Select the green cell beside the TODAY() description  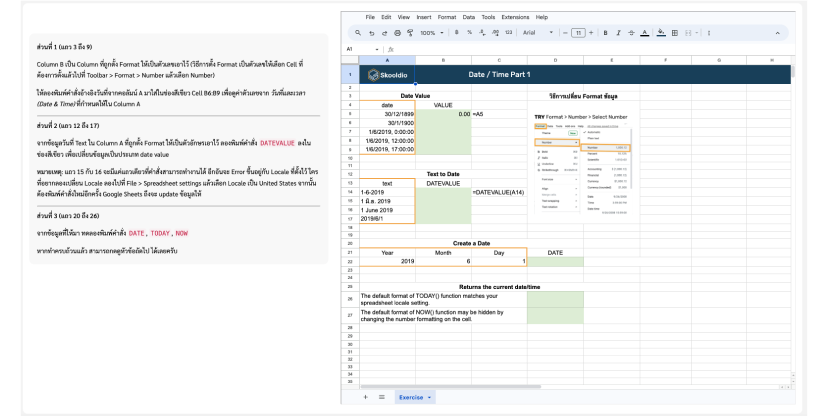tap(555, 299)
